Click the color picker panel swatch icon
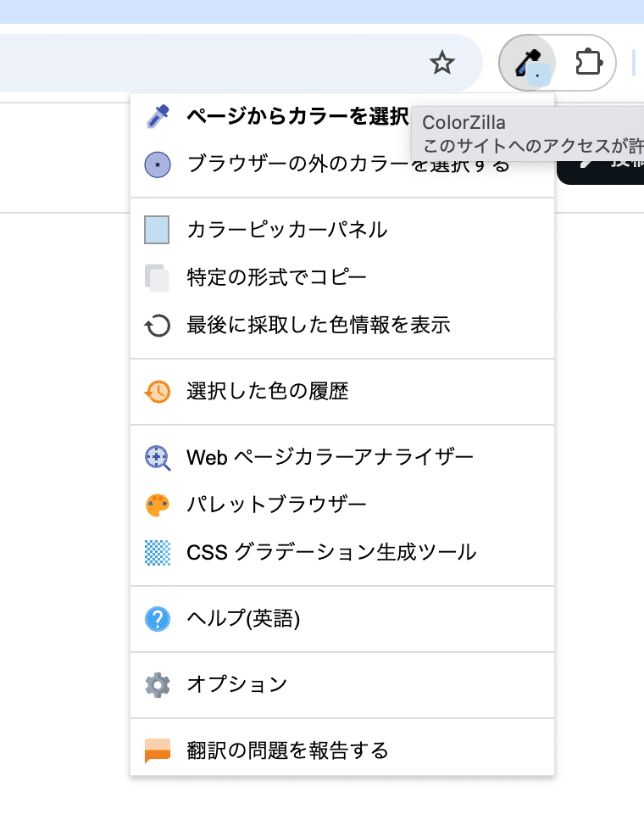This screenshot has width=644, height=831. click(x=157, y=229)
